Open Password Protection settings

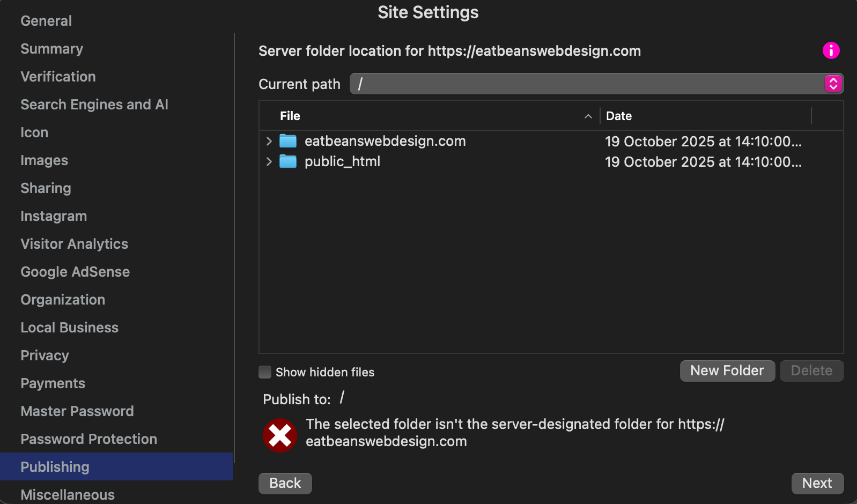click(x=88, y=439)
